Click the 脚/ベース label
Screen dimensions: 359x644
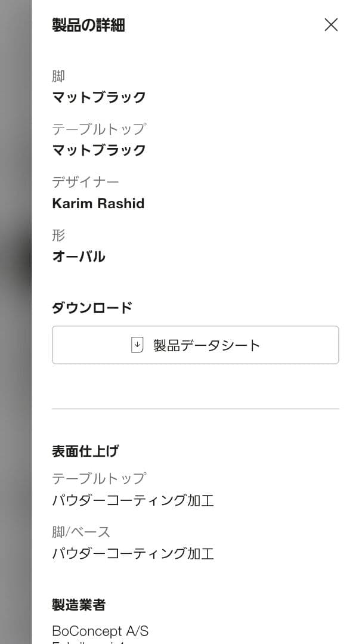pos(81,531)
